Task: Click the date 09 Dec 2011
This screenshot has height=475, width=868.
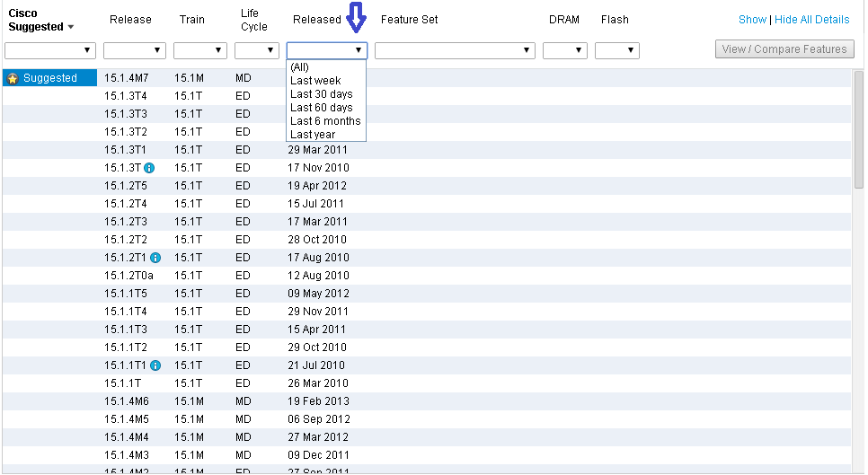Action: point(318,455)
